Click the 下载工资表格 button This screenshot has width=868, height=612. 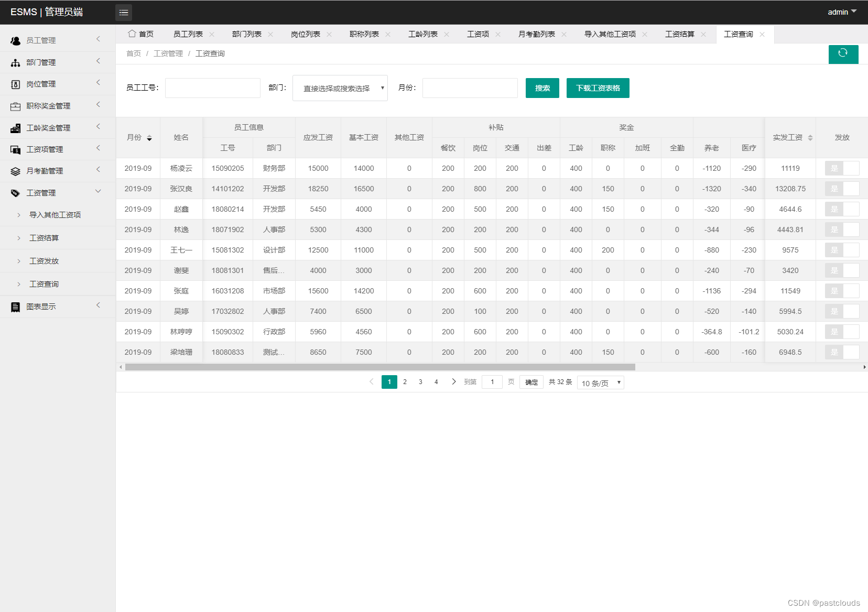[598, 88]
